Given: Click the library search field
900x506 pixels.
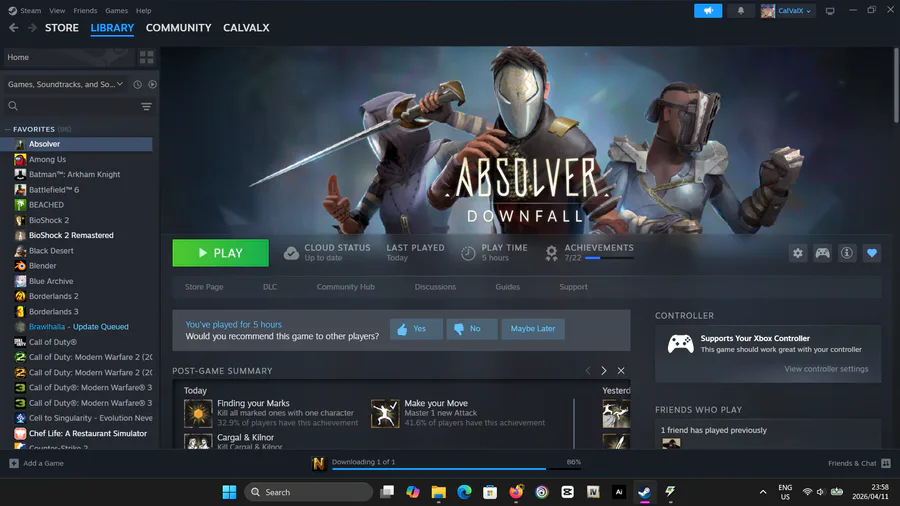Looking at the screenshot, I should tap(70, 106).
